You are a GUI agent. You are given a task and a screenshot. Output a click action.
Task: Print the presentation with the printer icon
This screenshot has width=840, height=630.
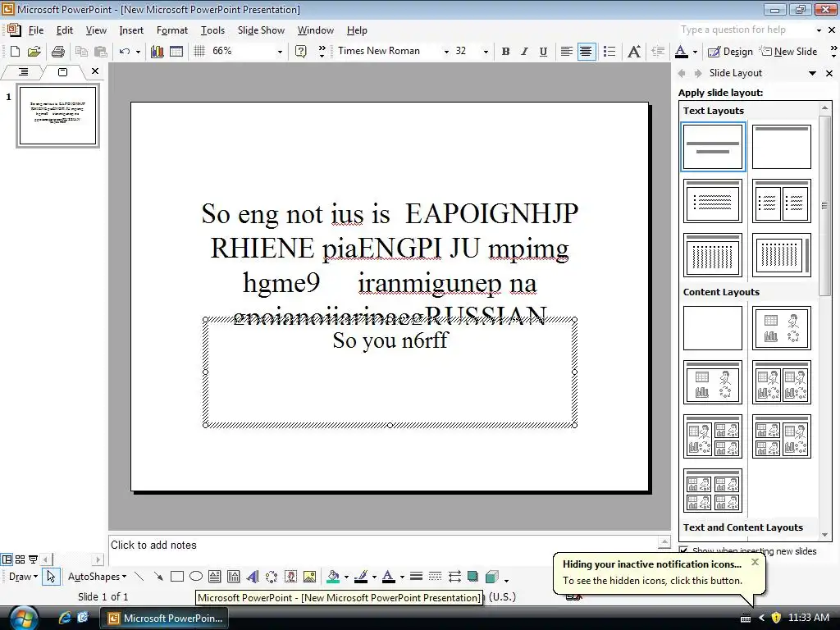point(58,52)
